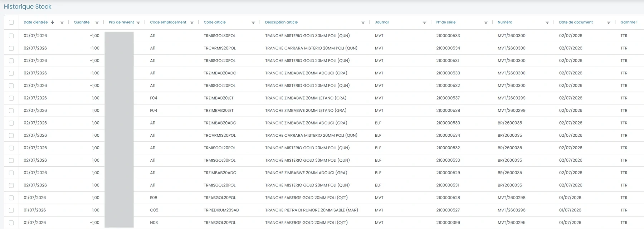Open filter icon for Date de document
This screenshot has height=229, width=644.
point(609,22)
